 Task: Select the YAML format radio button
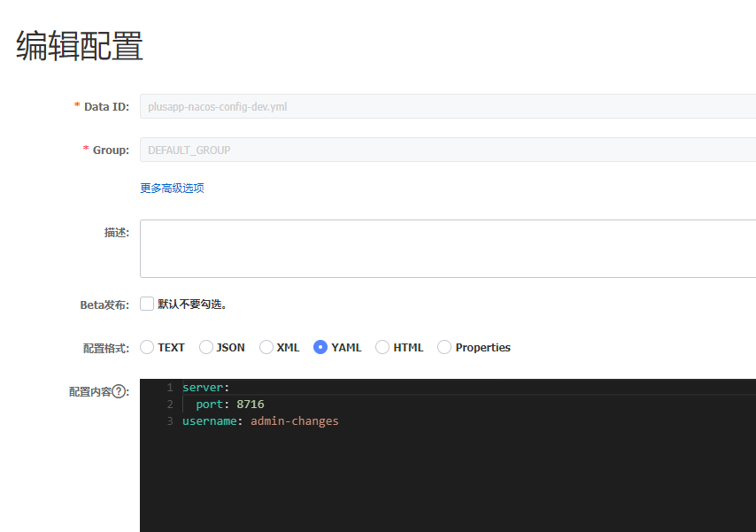(x=320, y=347)
